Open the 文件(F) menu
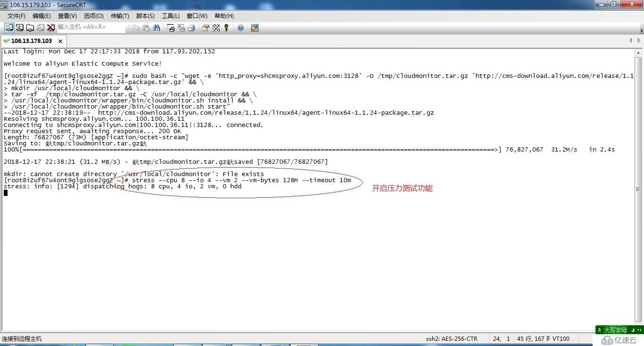Screen dimensions: 644x346 (x=17, y=16)
